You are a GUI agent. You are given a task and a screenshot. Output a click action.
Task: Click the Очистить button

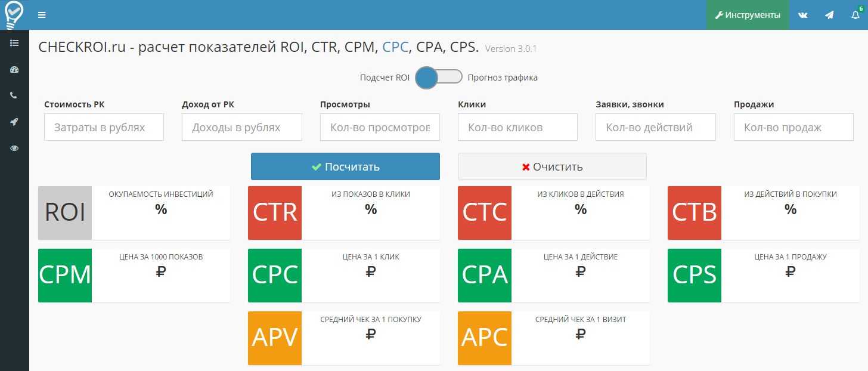coord(552,166)
